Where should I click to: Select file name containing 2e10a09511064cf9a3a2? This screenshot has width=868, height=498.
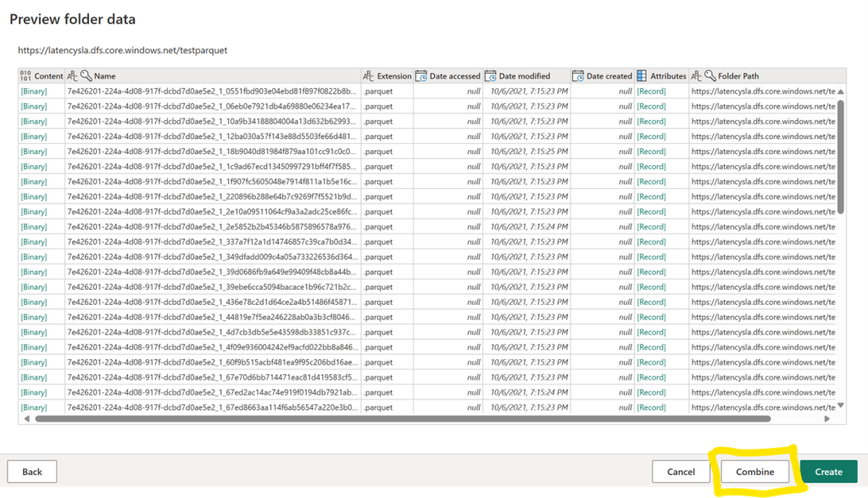212,212
